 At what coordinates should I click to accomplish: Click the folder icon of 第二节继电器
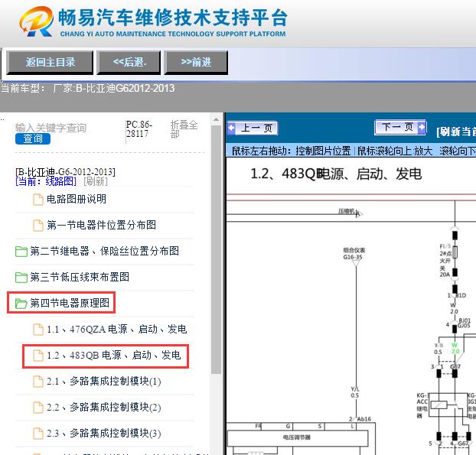[21, 251]
